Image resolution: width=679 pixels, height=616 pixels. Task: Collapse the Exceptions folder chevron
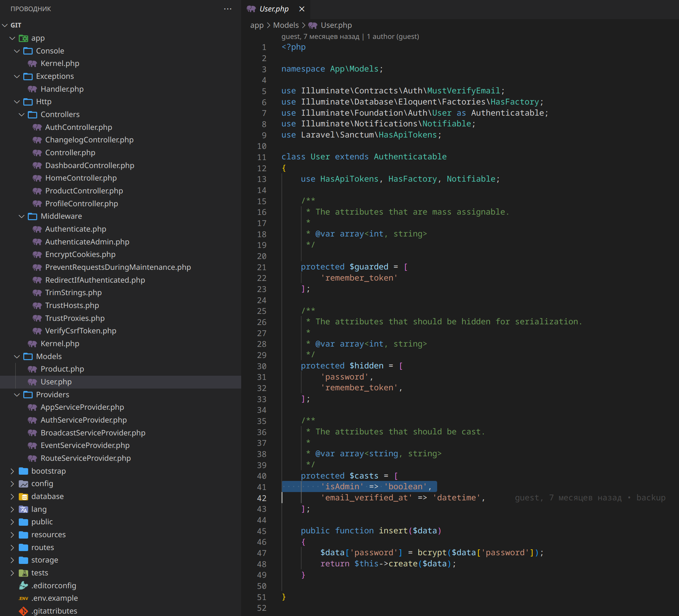point(17,76)
